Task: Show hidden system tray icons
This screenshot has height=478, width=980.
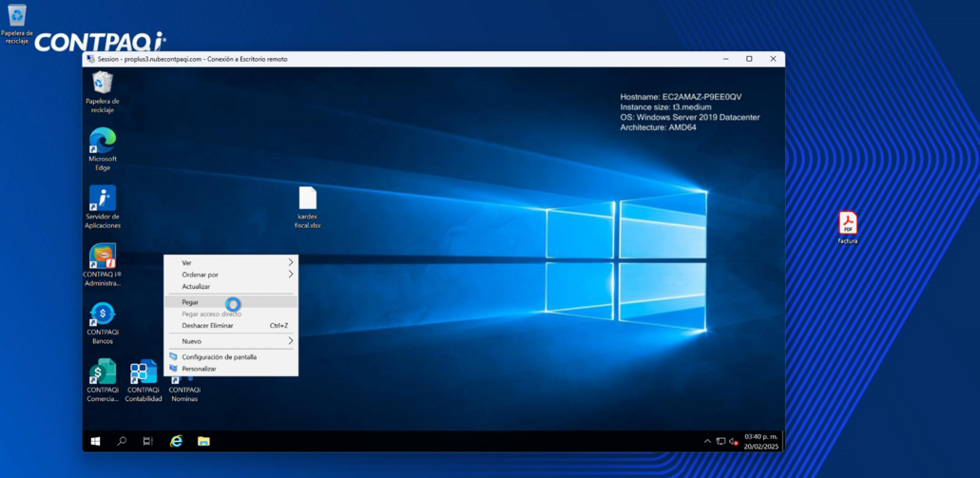Action: pos(706,441)
